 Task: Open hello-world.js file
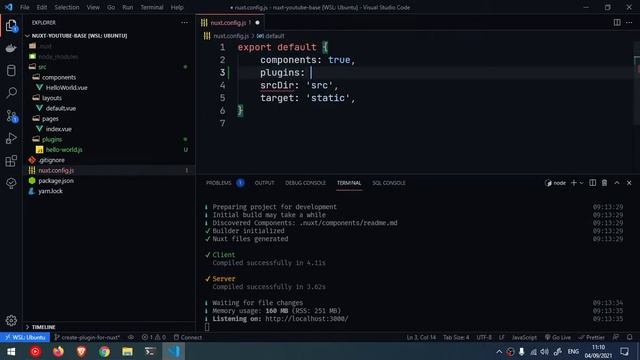coord(64,150)
